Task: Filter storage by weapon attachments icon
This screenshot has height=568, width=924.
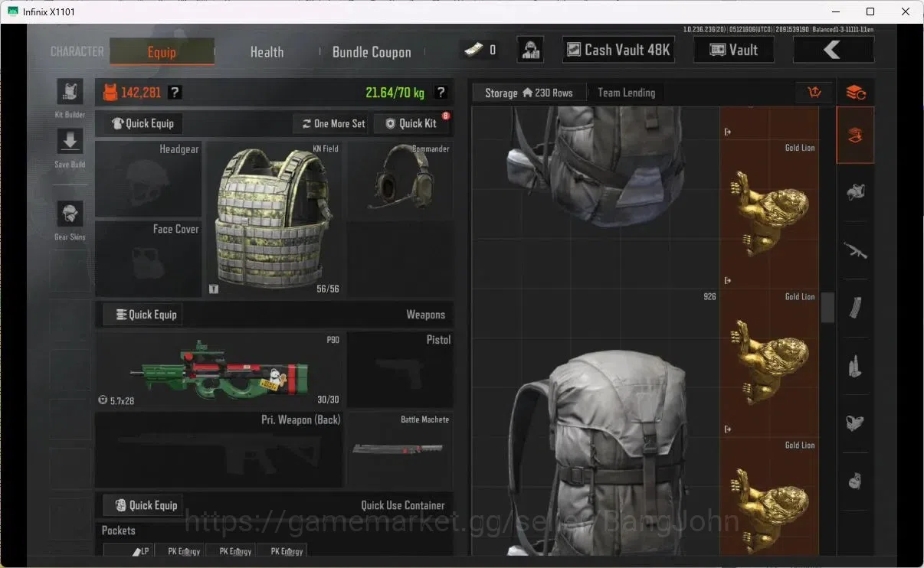Action: tap(856, 423)
